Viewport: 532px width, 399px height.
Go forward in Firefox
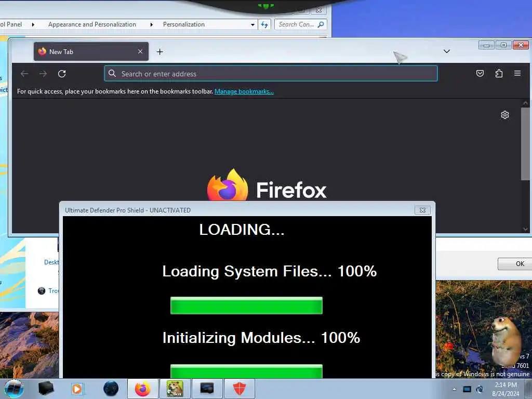pos(43,74)
